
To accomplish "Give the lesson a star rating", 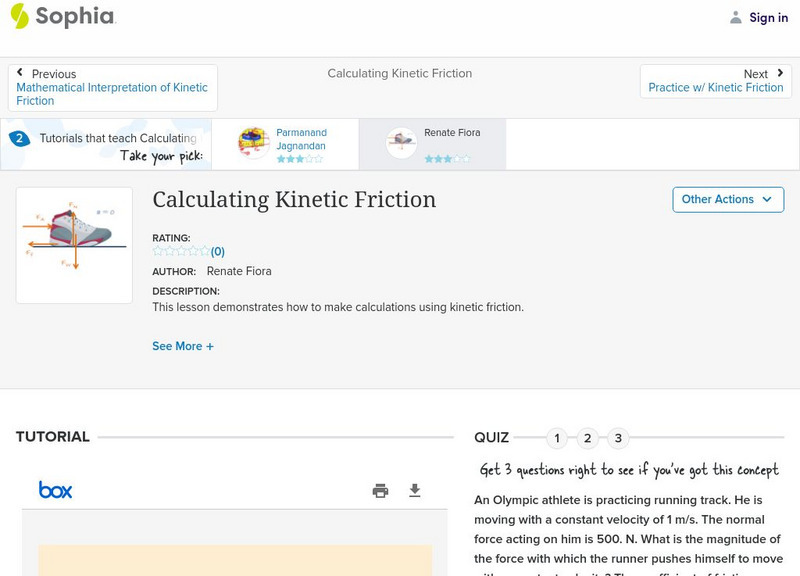I will (x=178, y=251).
